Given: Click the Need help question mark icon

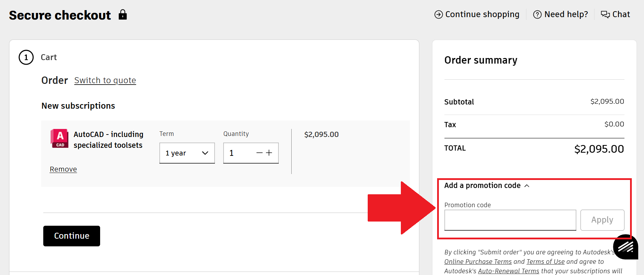Looking at the screenshot, I should coord(537,15).
